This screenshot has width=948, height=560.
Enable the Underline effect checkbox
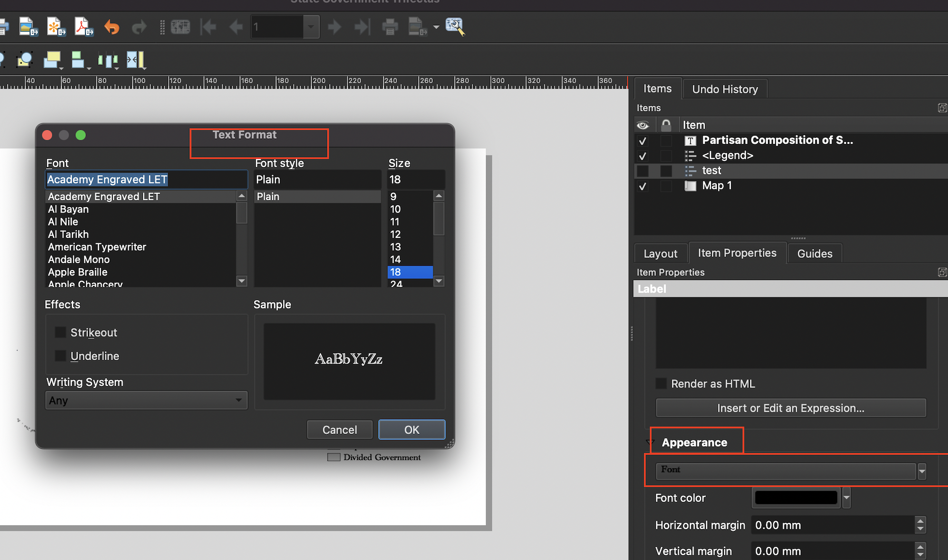click(61, 355)
